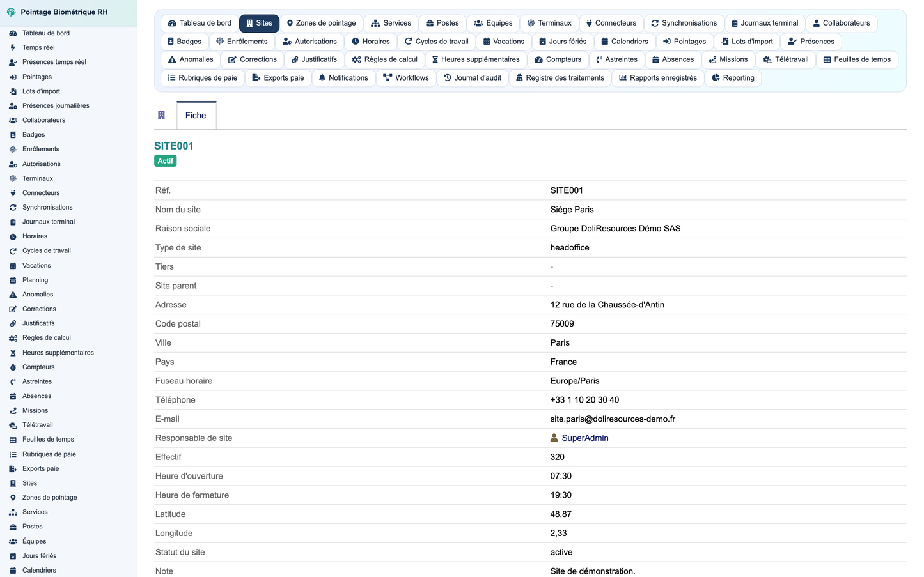The image size is (924, 577).
Task: Go to Reporting in top navigation
Action: pos(733,78)
